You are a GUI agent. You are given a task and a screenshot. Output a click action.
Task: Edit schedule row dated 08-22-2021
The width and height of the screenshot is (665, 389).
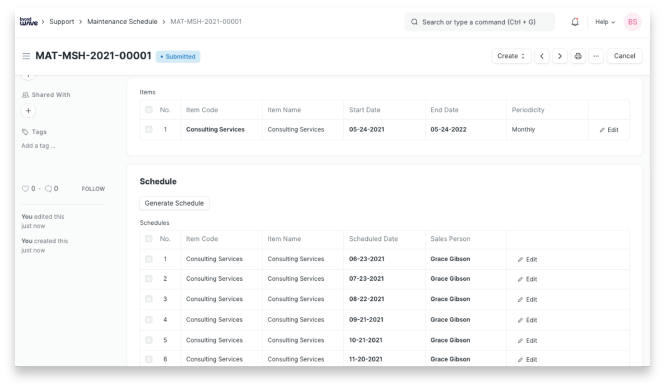click(x=527, y=299)
